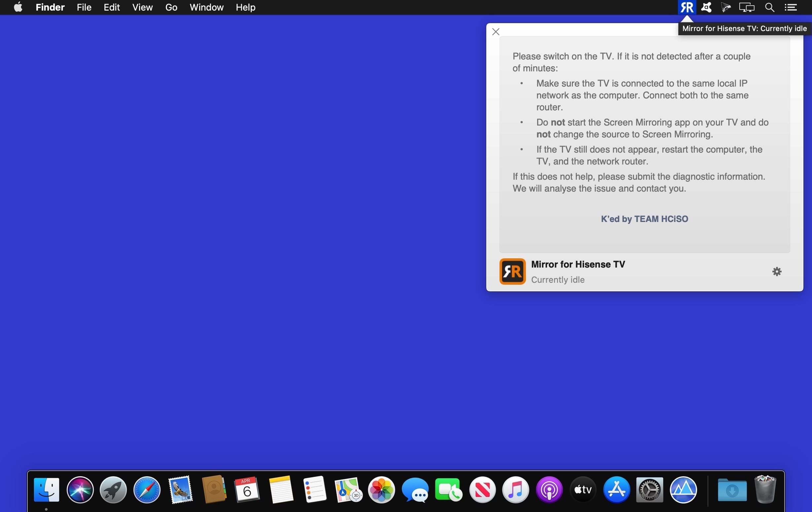Viewport: 812px width, 512px height.
Task: Click the K'ed by TEAM HCiSO text
Action: pyautogui.click(x=645, y=219)
